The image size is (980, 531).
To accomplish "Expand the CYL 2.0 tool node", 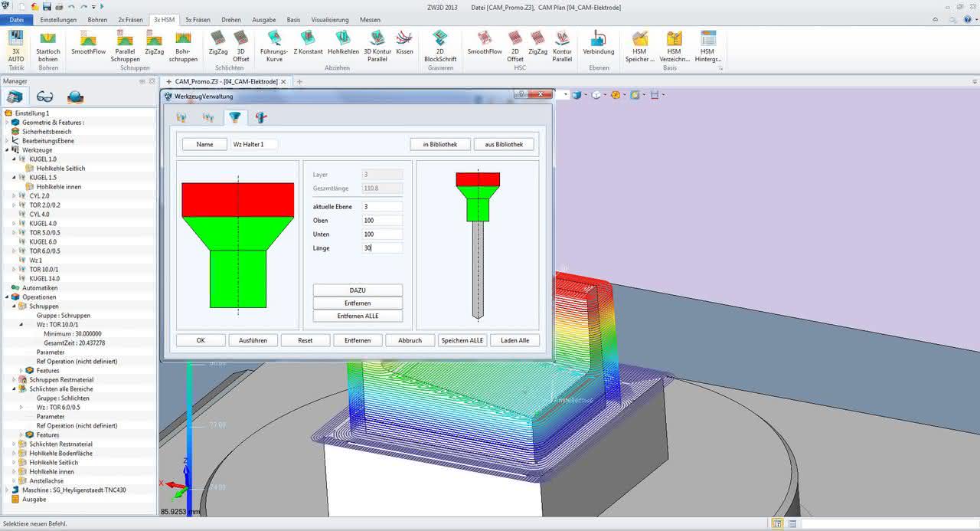I will pyautogui.click(x=14, y=196).
